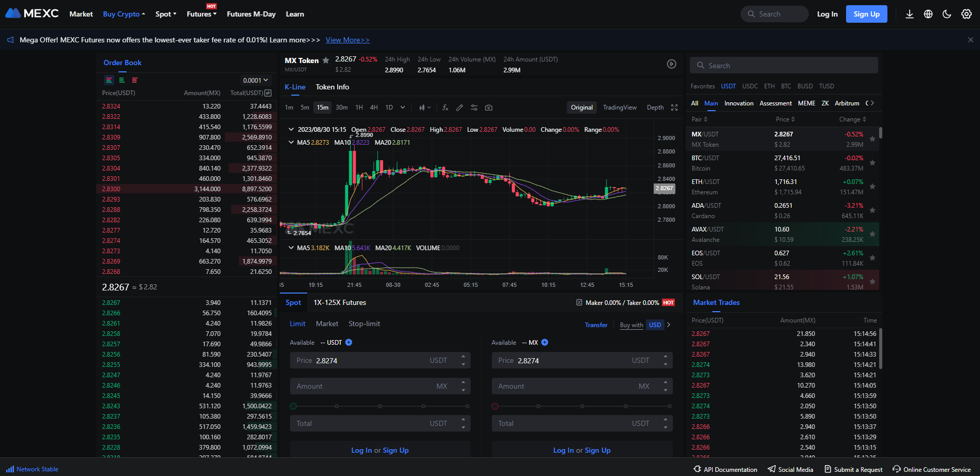Screen dimensions: 980x476
Task: Open the fx indicators tool
Action: click(445, 108)
